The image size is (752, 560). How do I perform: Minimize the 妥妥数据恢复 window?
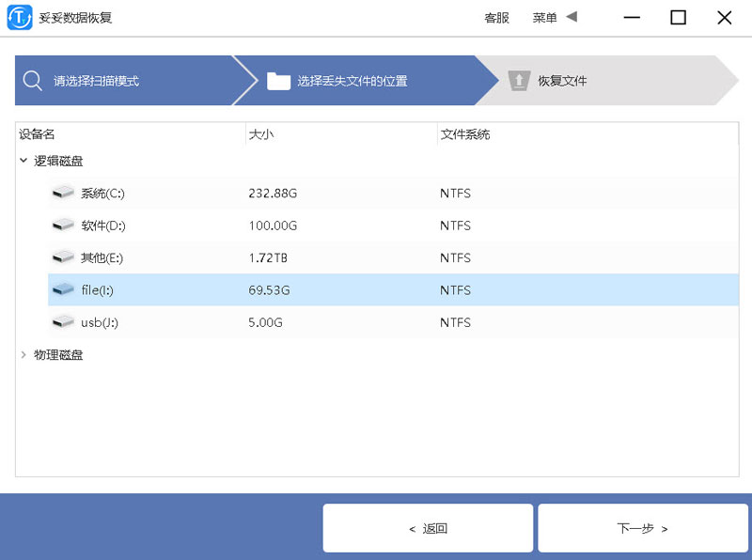(x=632, y=18)
